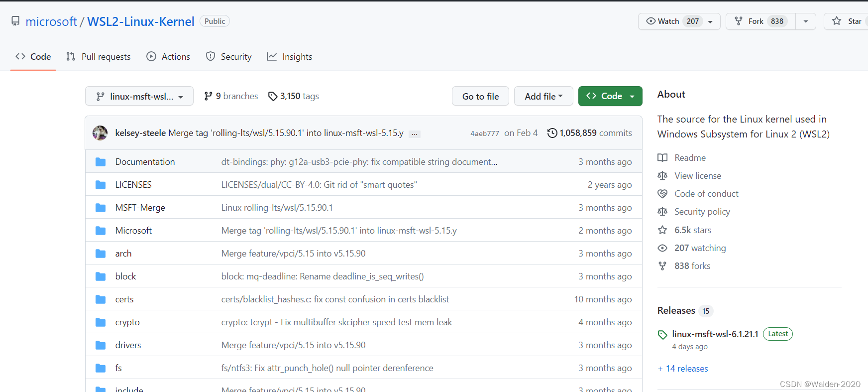Open commit hash 4aeb777
868x392 pixels.
coord(485,133)
